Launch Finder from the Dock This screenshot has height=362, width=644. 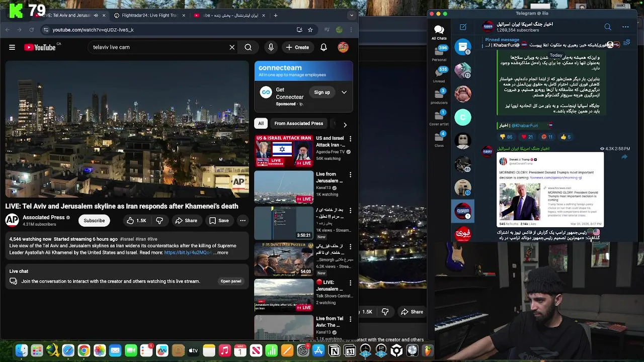(21, 351)
